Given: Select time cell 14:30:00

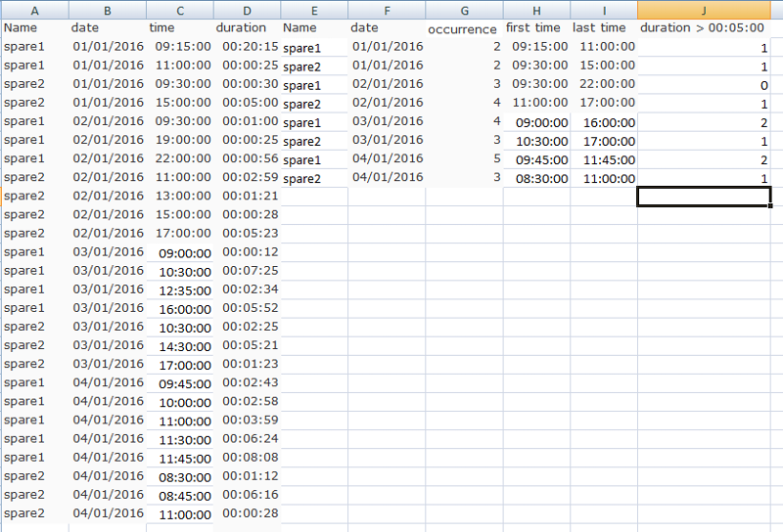Looking at the screenshot, I should [180, 346].
